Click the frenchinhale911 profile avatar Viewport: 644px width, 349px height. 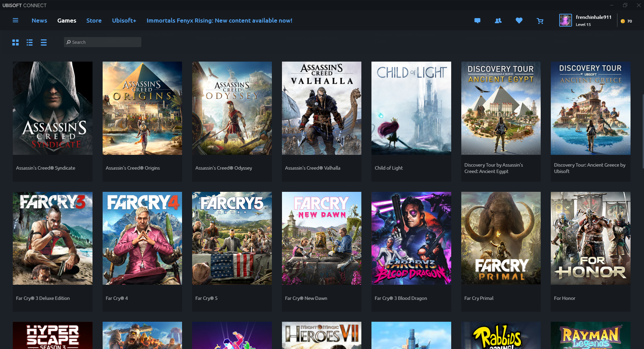coord(565,20)
